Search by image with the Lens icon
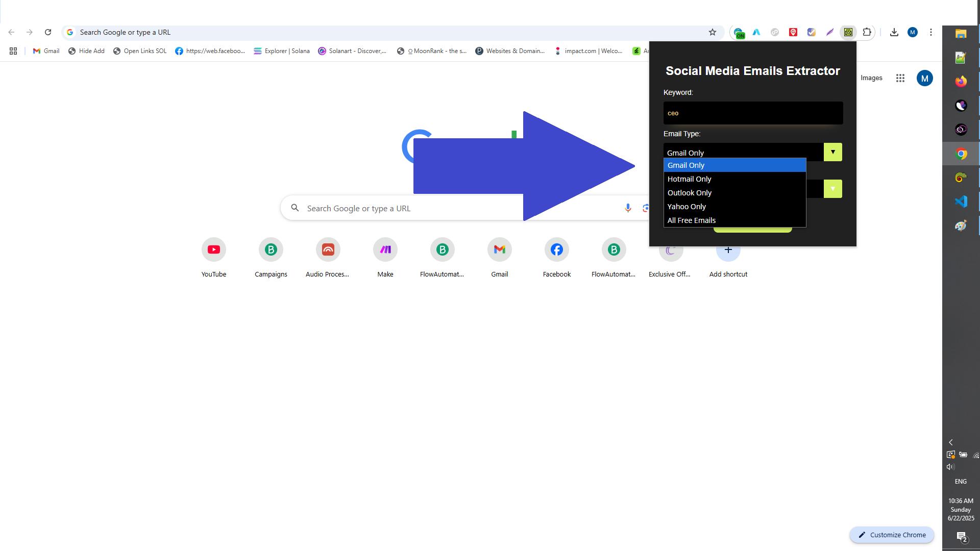Image resolution: width=980 pixels, height=551 pixels. click(646, 208)
